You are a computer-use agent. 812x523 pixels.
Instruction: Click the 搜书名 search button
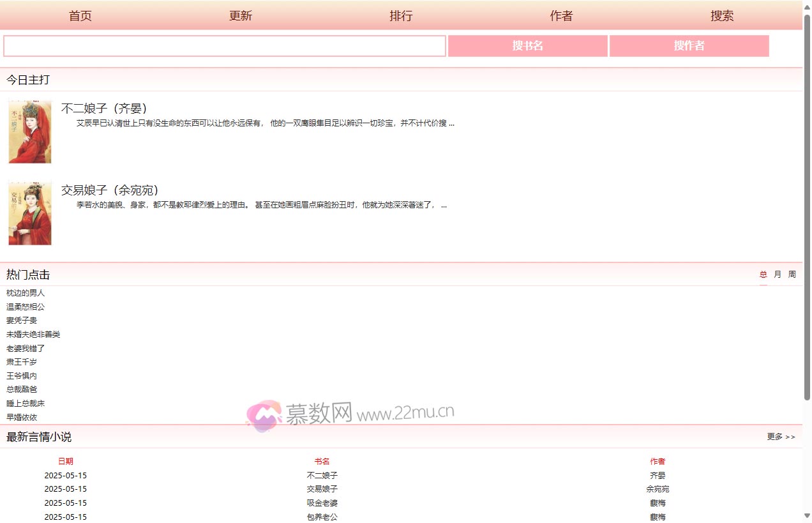(x=527, y=45)
